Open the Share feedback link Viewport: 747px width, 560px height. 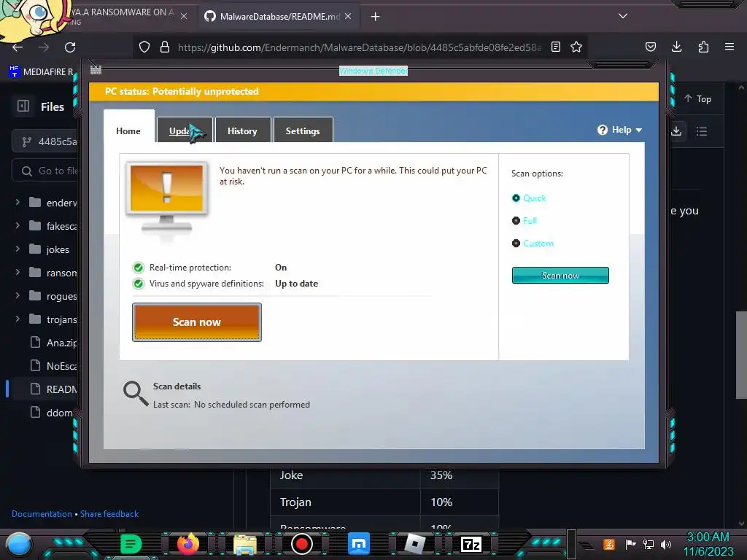pos(109,514)
